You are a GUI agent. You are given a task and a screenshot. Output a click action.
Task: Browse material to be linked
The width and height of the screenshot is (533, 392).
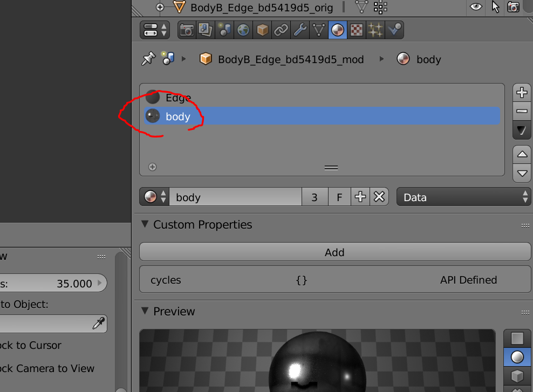155,197
